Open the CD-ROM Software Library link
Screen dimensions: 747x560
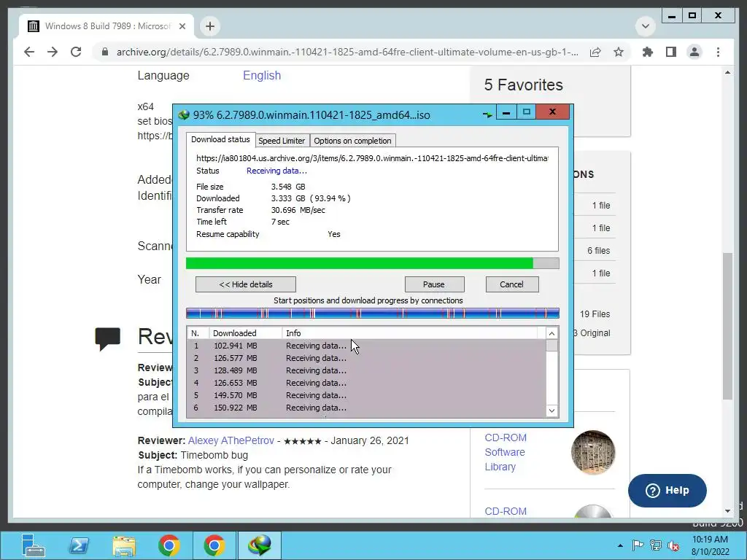point(506,452)
